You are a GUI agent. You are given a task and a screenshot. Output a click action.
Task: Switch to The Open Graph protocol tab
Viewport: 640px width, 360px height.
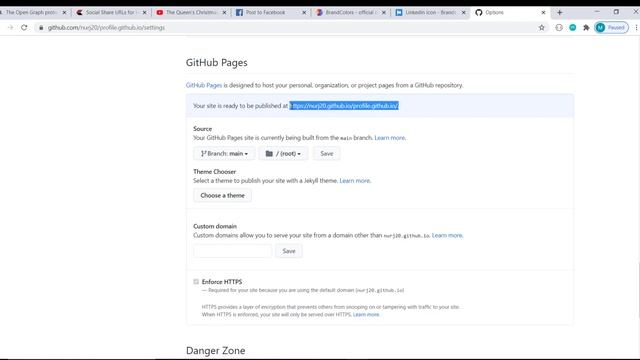[x=31, y=13]
